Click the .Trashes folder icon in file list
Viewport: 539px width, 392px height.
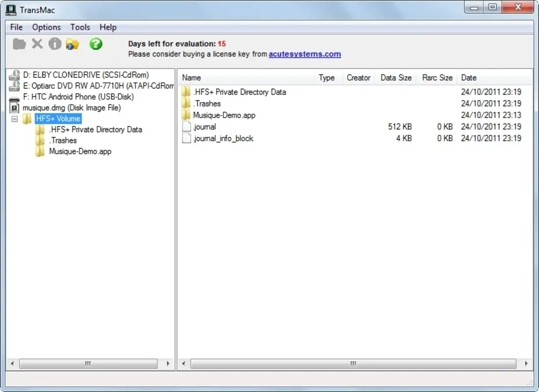pyautogui.click(x=186, y=103)
